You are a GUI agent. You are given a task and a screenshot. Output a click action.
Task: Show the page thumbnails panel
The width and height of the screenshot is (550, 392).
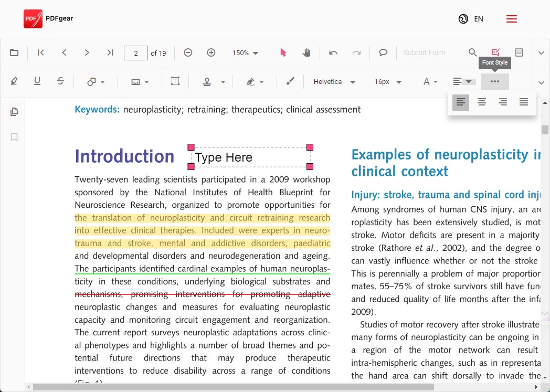(14, 111)
